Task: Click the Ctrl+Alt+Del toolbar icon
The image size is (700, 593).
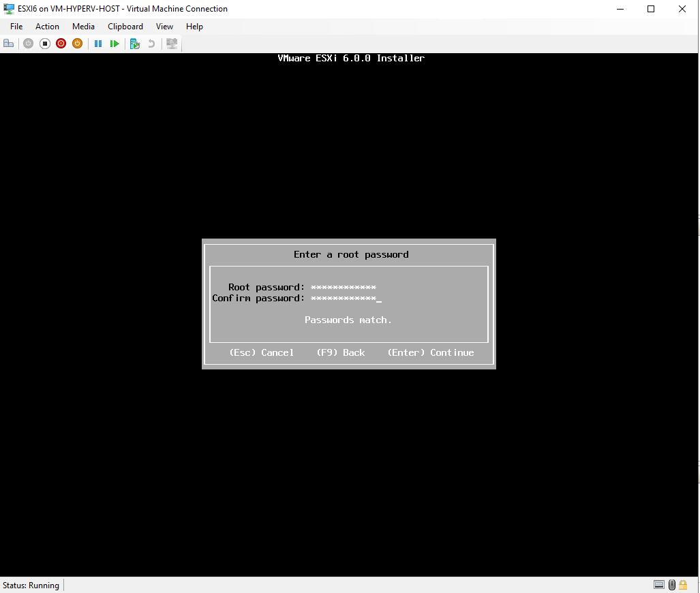Action: (x=8, y=44)
